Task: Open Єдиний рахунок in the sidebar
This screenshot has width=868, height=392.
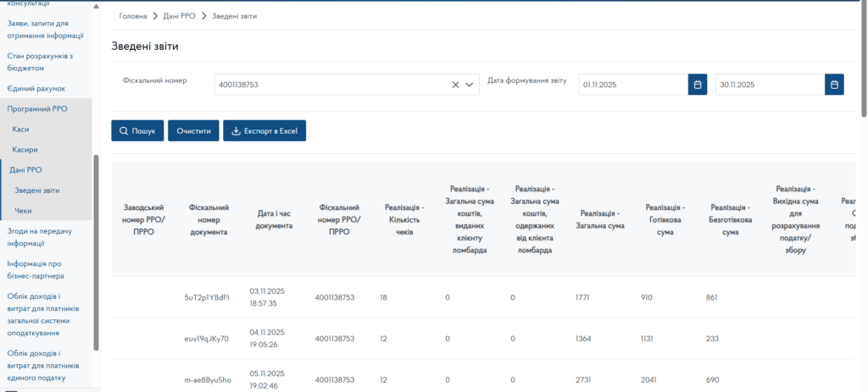Action: tap(36, 88)
